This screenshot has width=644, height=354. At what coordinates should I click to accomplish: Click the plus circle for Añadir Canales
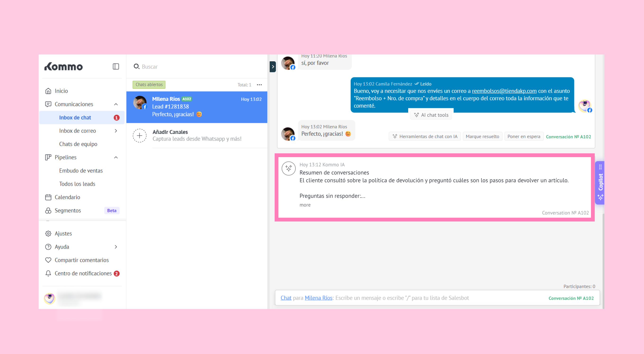tap(139, 136)
